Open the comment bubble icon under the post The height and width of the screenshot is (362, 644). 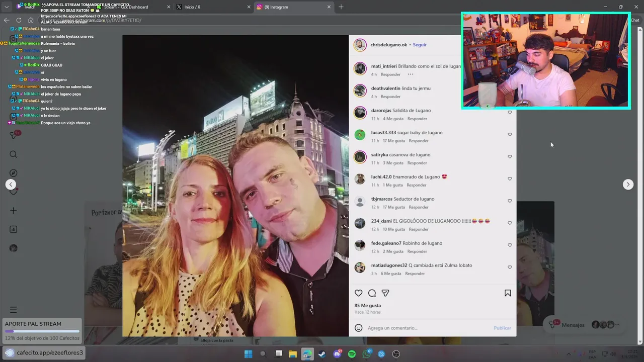372,293
